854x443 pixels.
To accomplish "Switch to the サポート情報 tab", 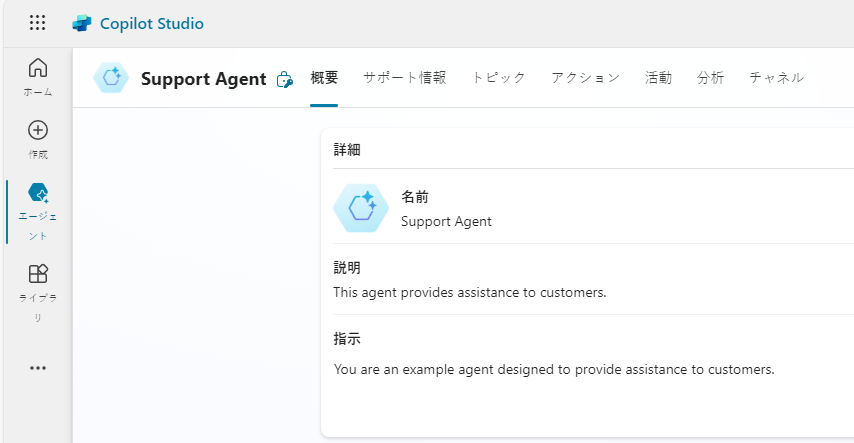I will pyautogui.click(x=404, y=78).
